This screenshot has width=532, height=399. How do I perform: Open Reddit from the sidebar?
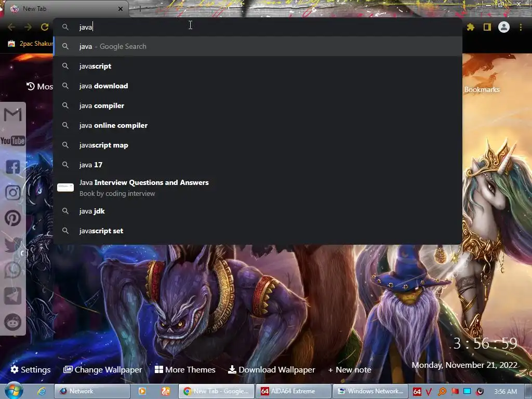coord(13,322)
